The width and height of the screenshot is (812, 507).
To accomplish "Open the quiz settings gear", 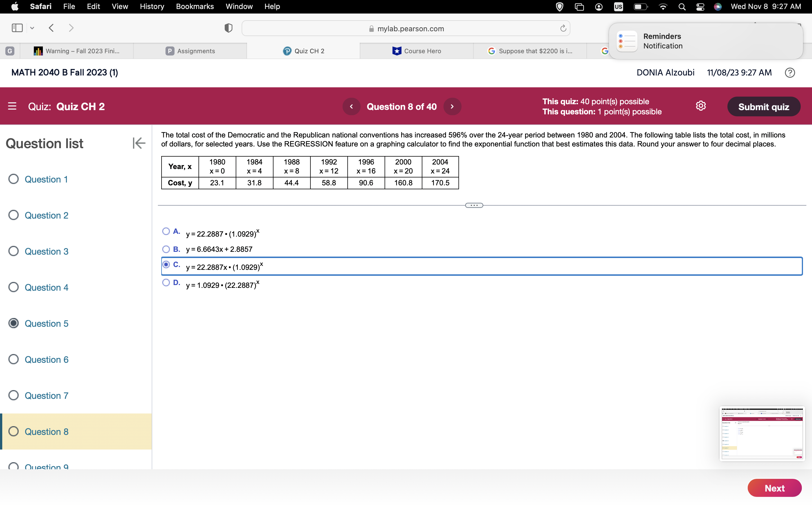I will pyautogui.click(x=701, y=106).
